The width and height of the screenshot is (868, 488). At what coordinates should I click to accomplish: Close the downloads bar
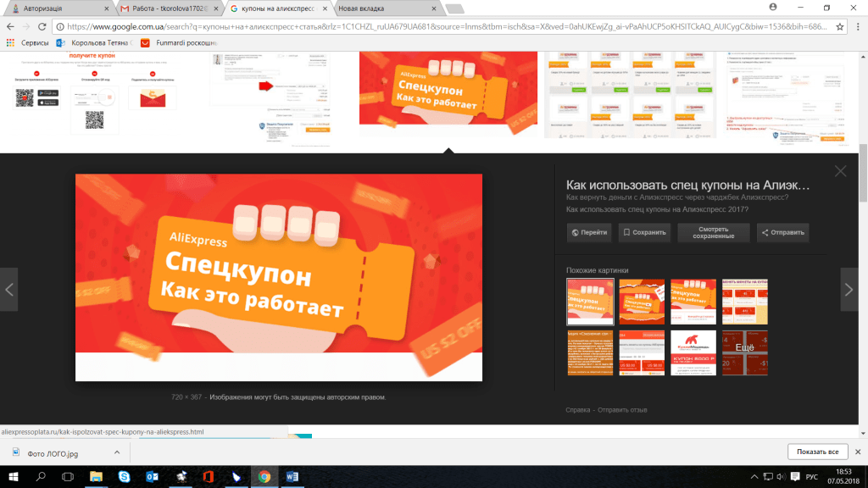pyautogui.click(x=858, y=452)
